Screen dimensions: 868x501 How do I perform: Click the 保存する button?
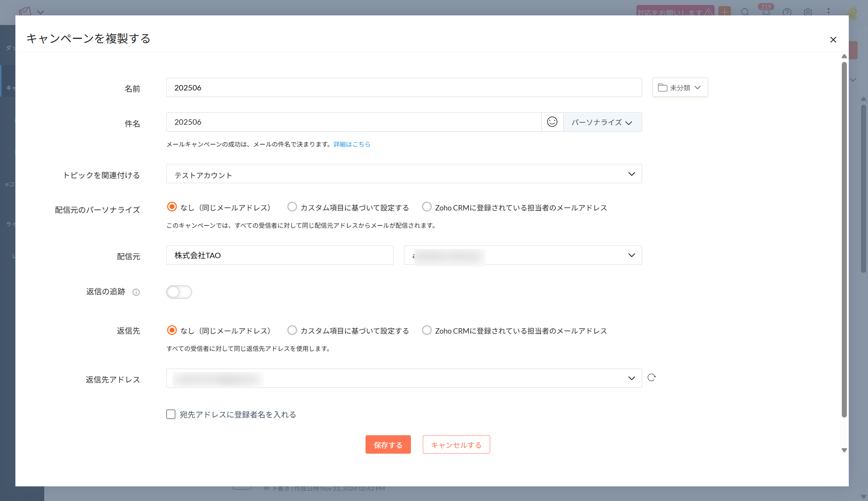(388, 445)
